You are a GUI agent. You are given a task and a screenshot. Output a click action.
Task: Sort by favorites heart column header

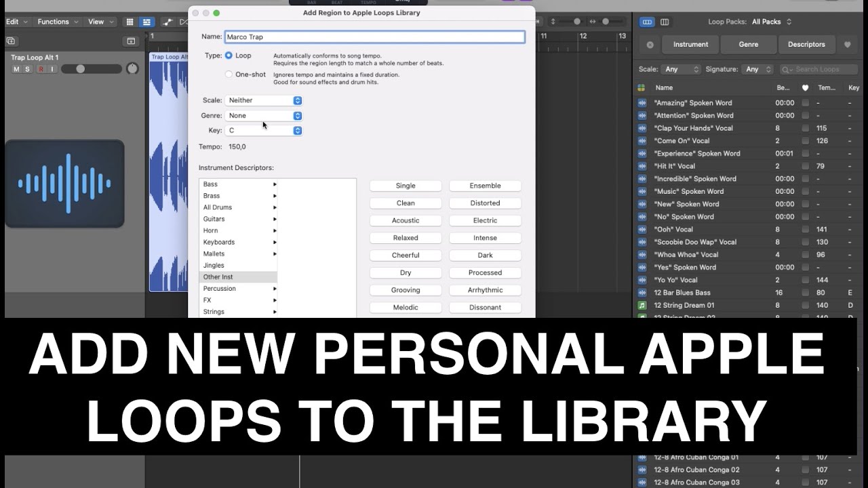[805, 87]
